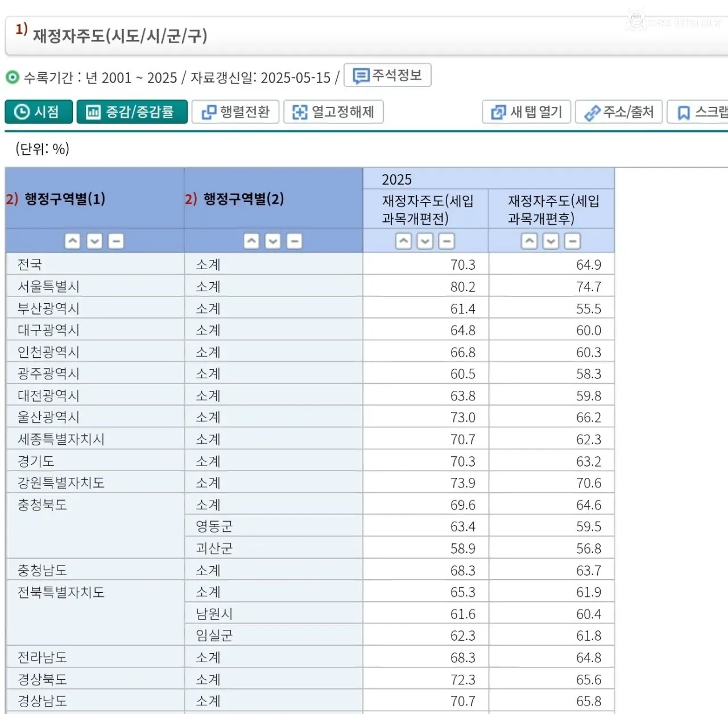Open the 시점 (time point) settings
728x714 pixels.
click(x=38, y=112)
